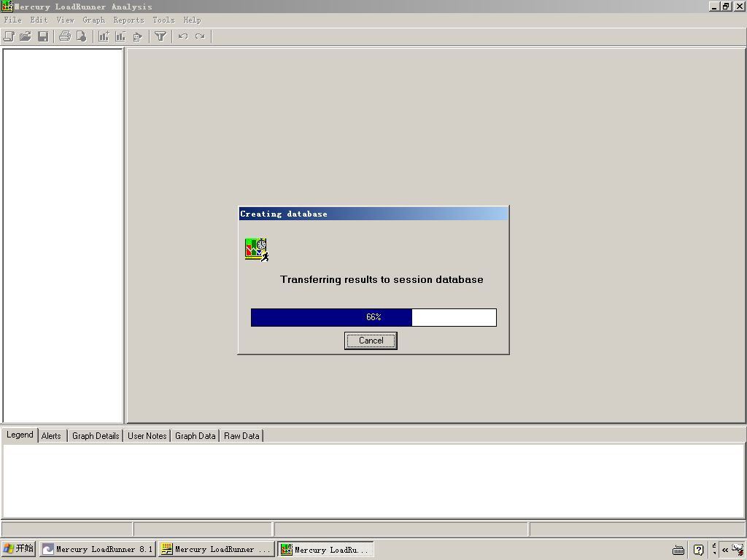Open the Graph menu
Screen dimensions: 747x560
click(x=94, y=20)
